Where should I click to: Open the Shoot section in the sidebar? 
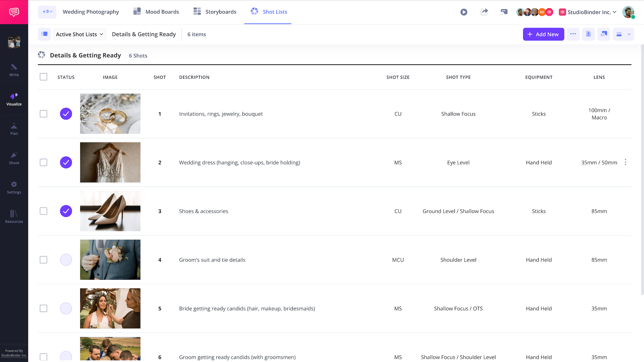pos(14,158)
